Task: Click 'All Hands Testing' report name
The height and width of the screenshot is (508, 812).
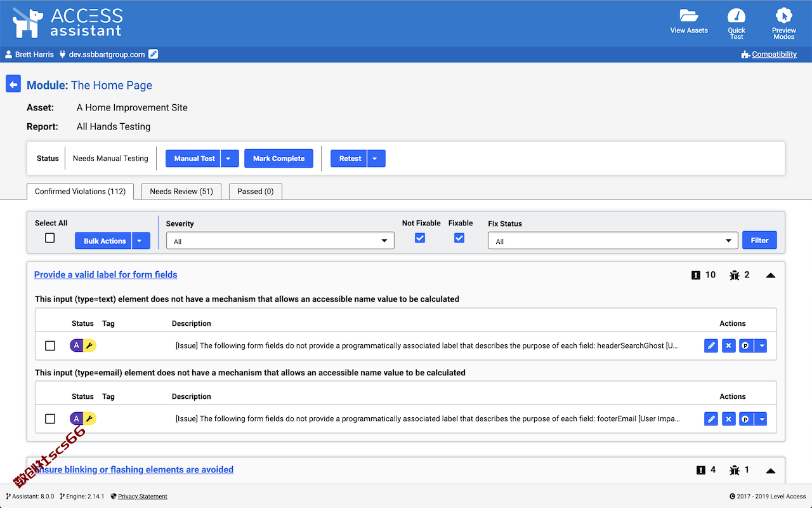Action: (x=114, y=127)
